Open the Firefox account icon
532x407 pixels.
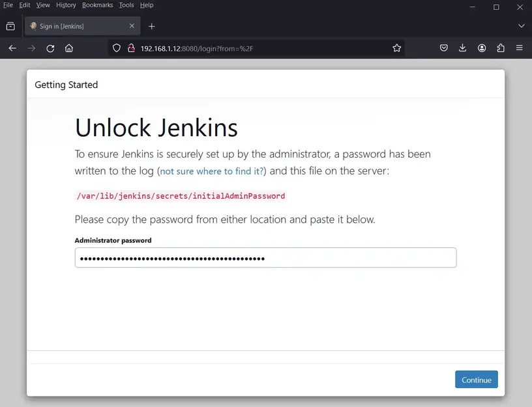[482, 48]
